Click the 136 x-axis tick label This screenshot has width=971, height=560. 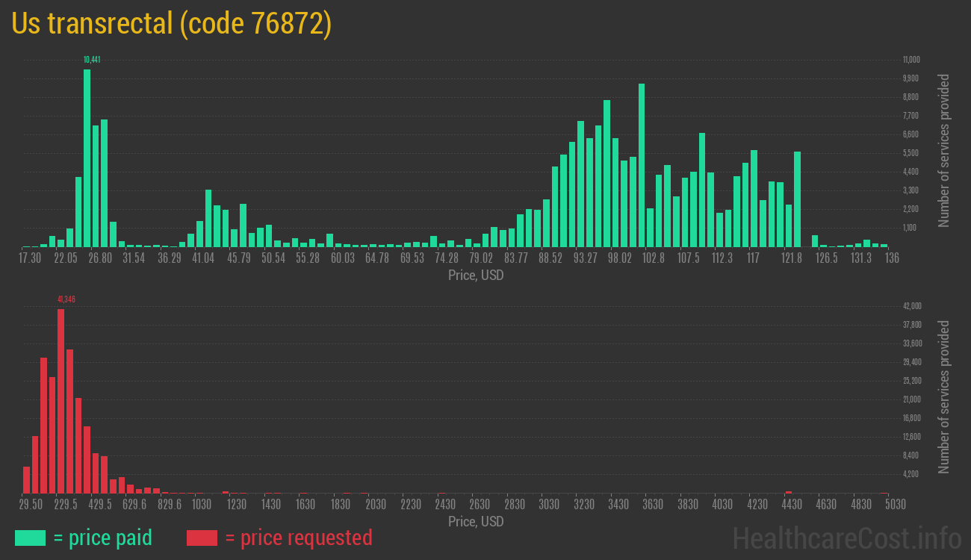point(892,258)
